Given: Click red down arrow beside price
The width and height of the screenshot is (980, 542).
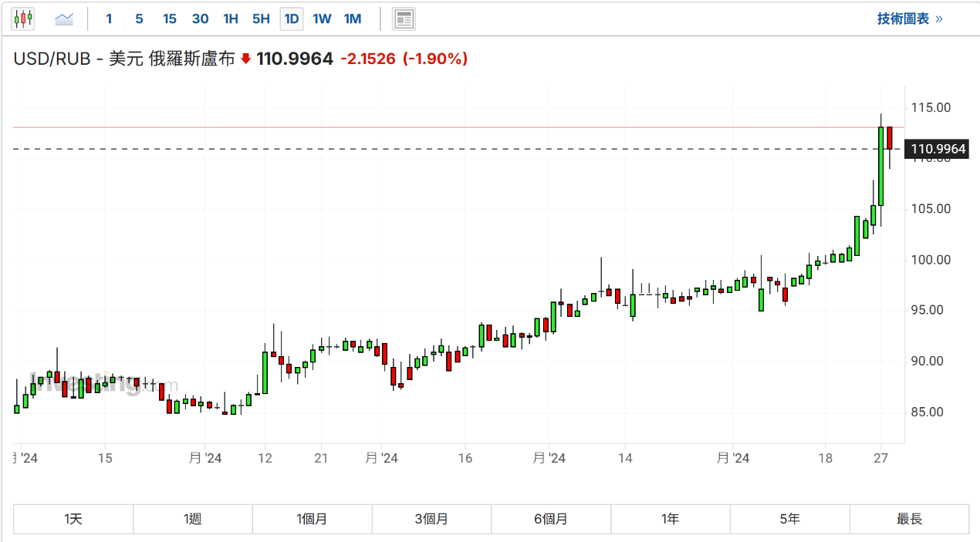Looking at the screenshot, I should click(246, 59).
